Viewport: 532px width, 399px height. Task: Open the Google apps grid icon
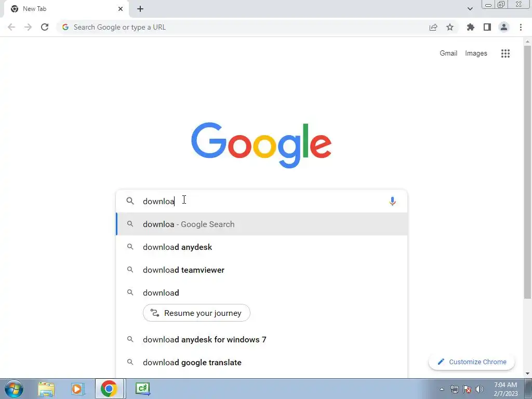point(505,54)
